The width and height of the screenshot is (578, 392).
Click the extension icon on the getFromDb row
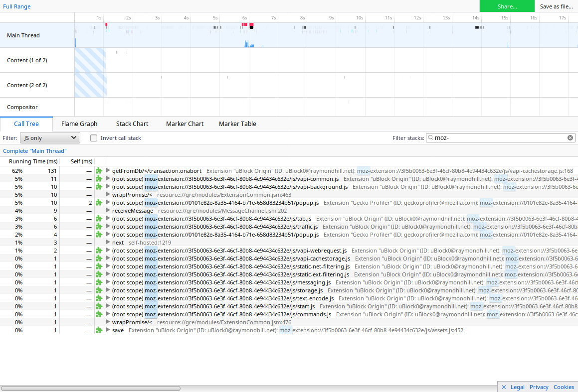pos(99,171)
